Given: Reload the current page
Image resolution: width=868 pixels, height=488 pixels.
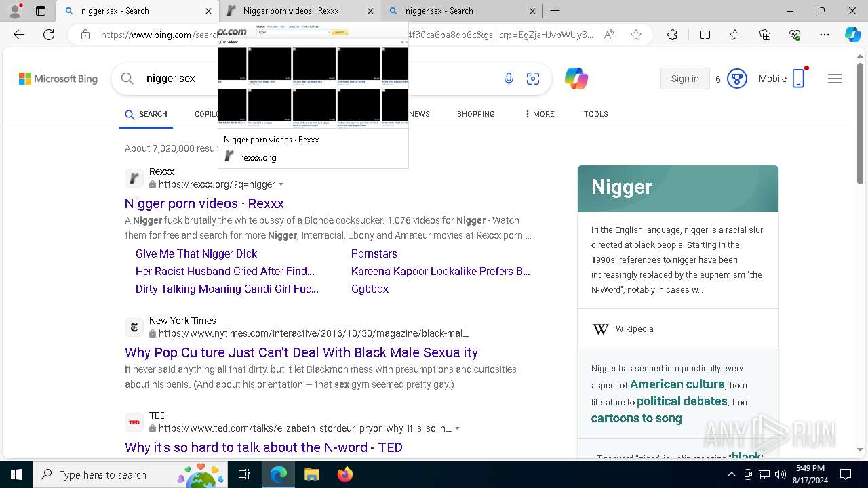Looking at the screenshot, I should point(49,35).
